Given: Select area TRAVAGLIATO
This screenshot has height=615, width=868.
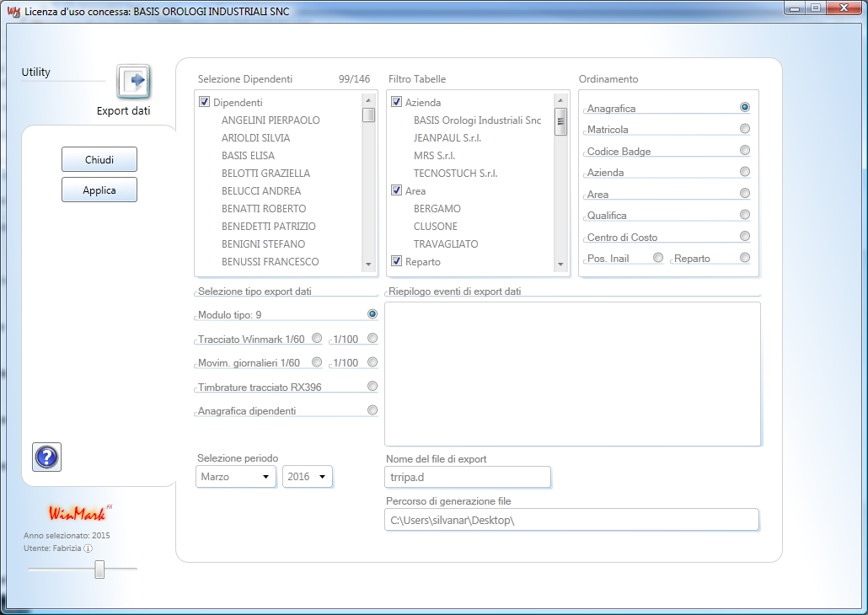Looking at the screenshot, I should coord(446,244).
